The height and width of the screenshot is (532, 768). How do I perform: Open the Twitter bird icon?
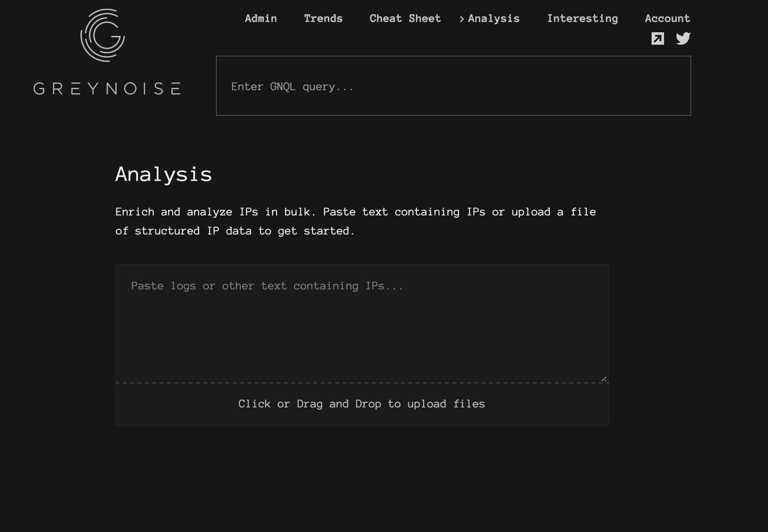(x=683, y=38)
